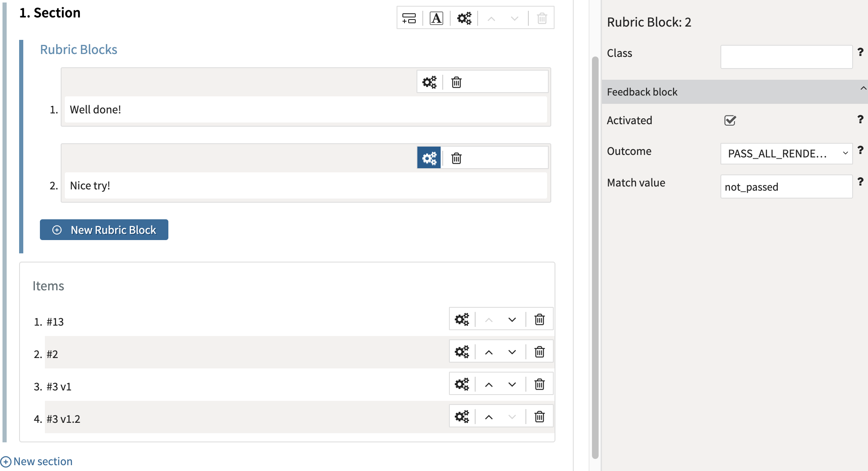Image resolution: width=868 pixels, height=471 pixels.
Task: Move item '#3 v1' down in the list
Action: point(512,384)
